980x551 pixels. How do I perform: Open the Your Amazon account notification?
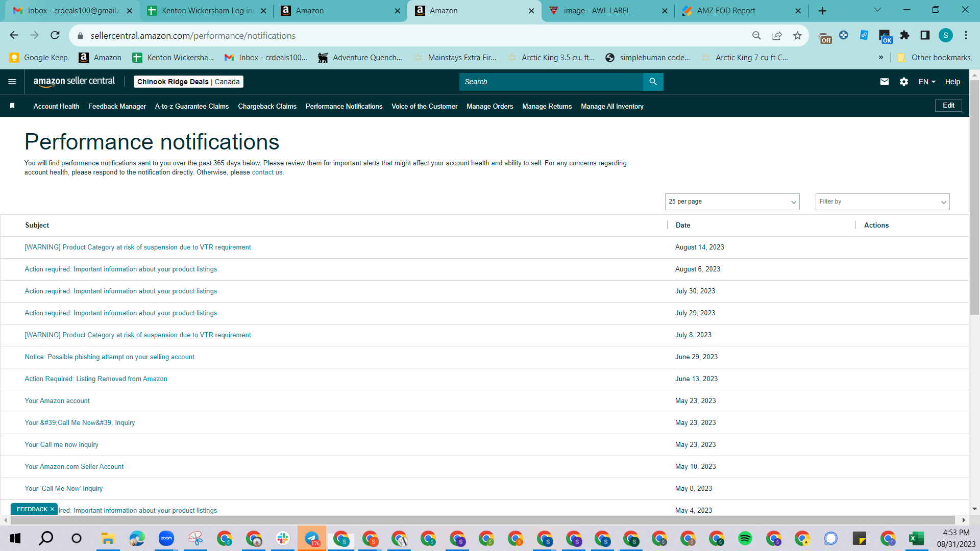point(57,401)
